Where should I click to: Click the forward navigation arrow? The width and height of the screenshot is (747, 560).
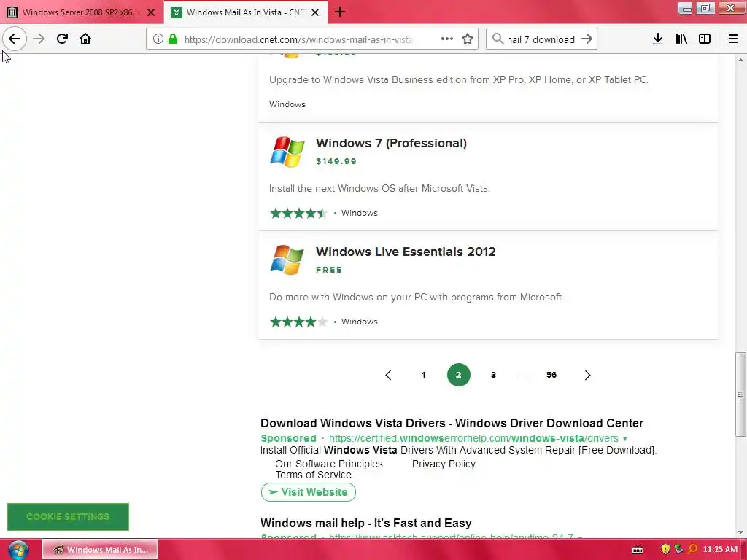[x=39, y=39]
